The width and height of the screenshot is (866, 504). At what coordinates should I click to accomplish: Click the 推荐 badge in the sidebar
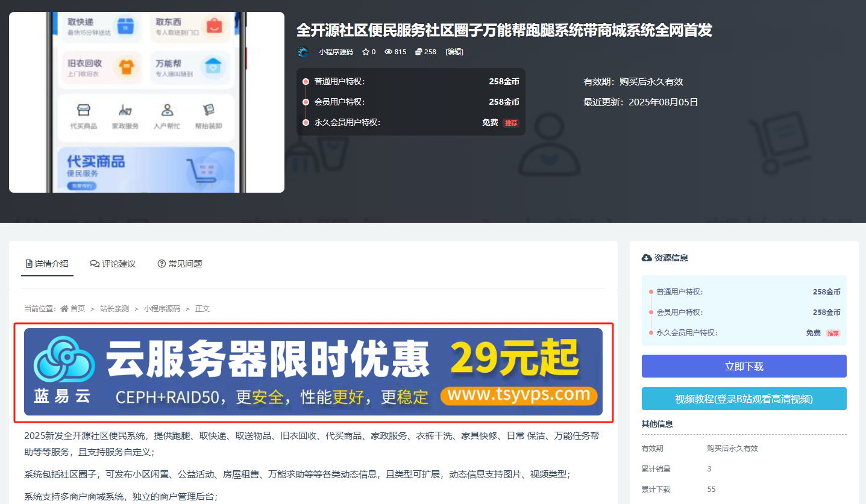tap(832, 333)
